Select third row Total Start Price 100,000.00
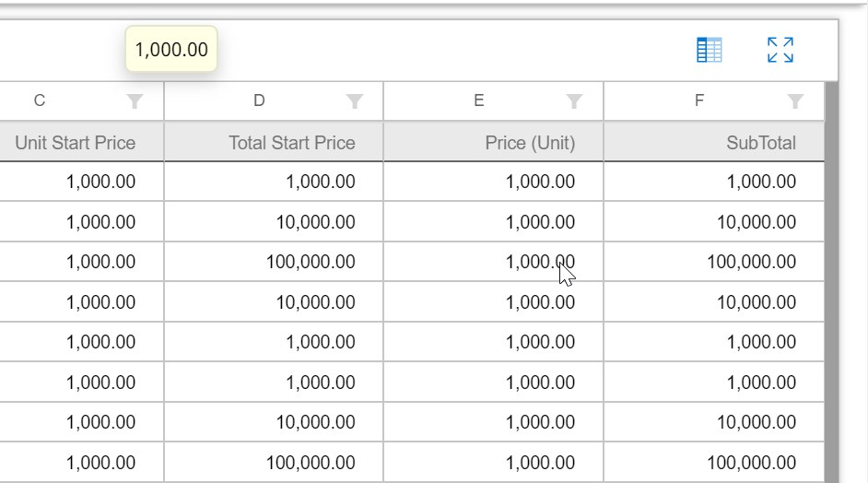The image size is (868, 483). [x=311, y=263]
